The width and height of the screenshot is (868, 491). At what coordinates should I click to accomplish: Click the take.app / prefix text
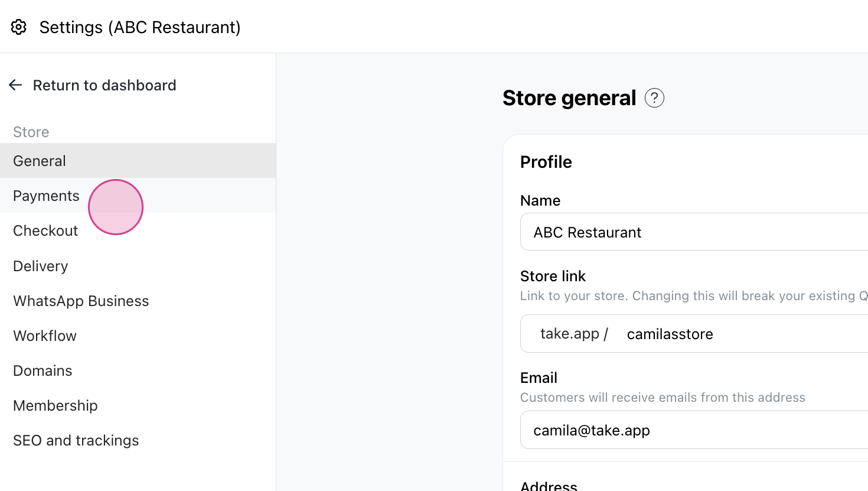click(x=574, y=334)
